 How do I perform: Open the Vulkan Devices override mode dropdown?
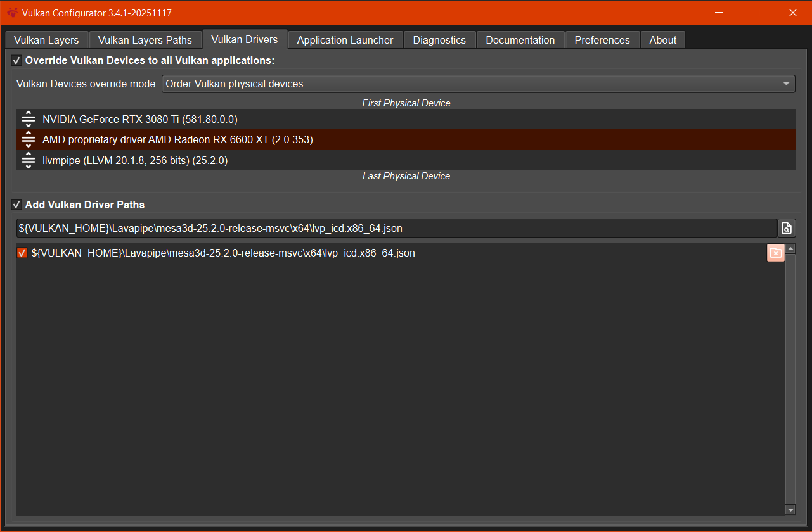click(478, 84)
